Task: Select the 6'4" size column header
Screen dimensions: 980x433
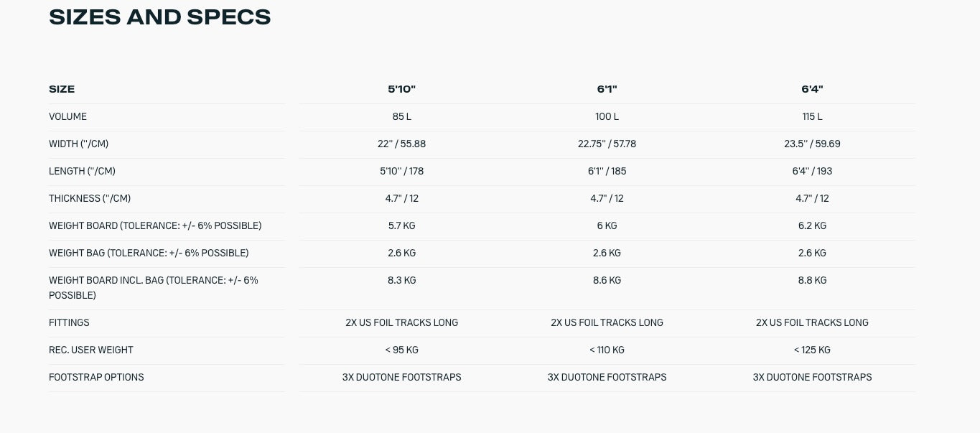Action: (812, 89)
